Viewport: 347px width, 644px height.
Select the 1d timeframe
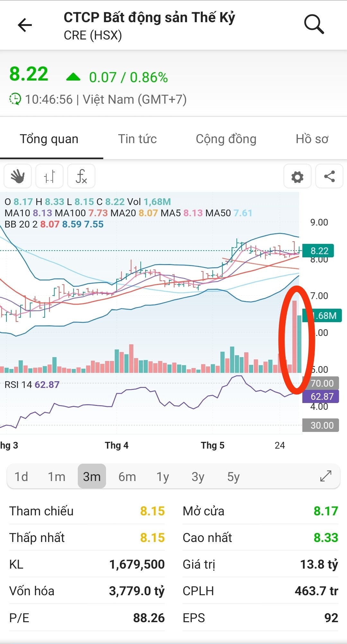21,477
